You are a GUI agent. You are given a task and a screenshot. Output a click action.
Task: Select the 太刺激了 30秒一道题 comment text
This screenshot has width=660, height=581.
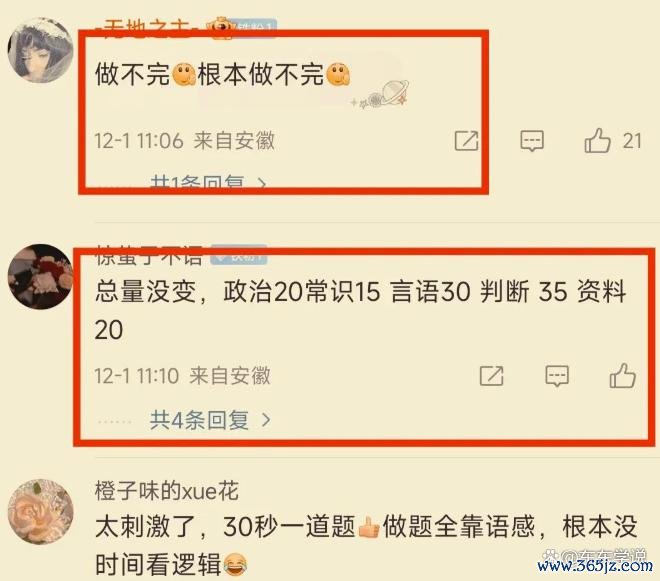click(366, 546)
